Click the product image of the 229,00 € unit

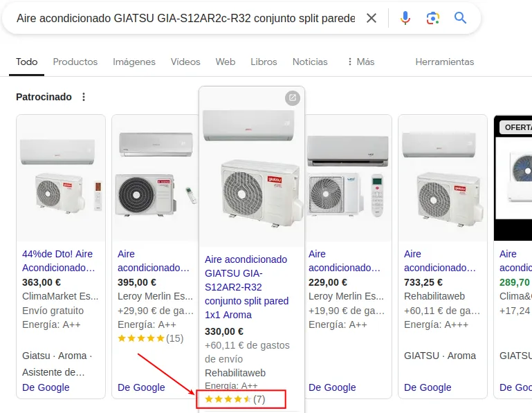pos(348,178)
